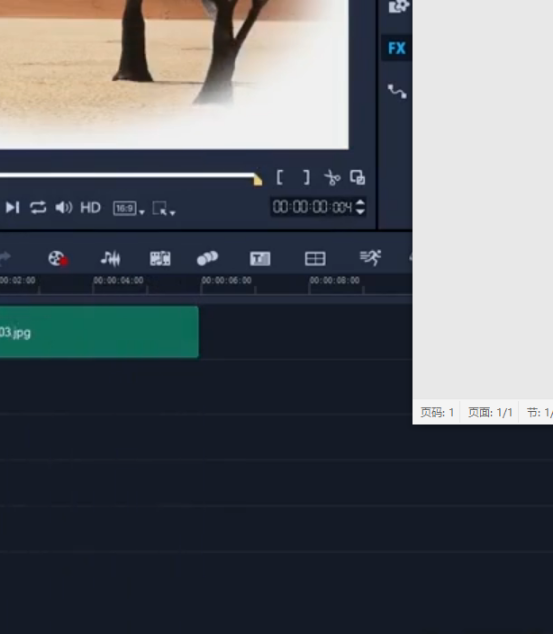Screen dimensions: 553x635
Task: Open the split screen template icon
Action: pyautogui.click(x=315, y=258)
